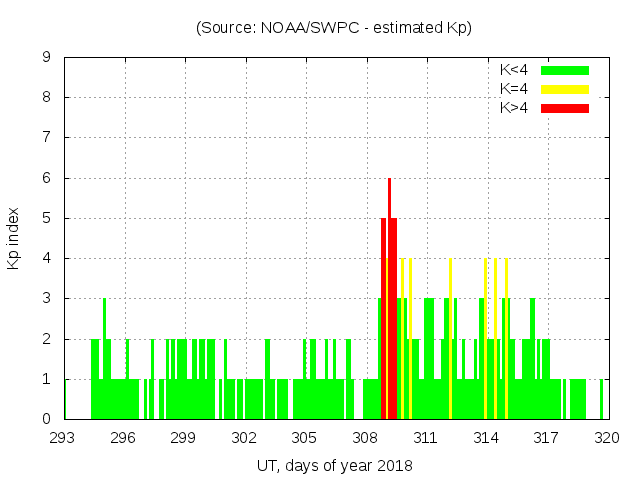Click y-axis tick label 5
The image size is (640, 480).
[x=47, y=218]
